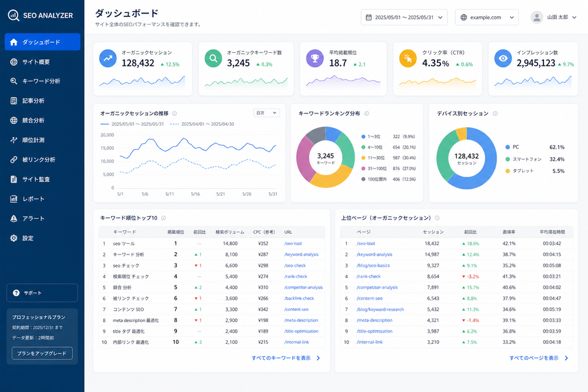Toggle the 2025/05/01 series legend line

(132, 124)
